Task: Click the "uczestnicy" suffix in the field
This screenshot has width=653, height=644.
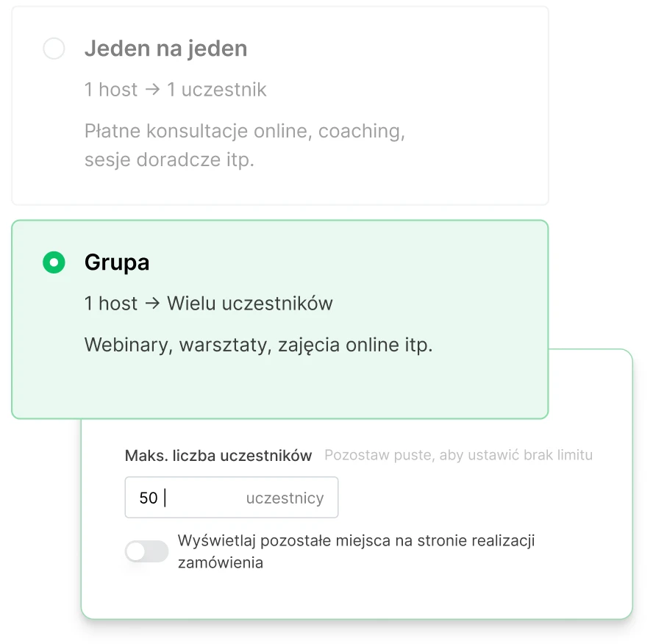Action: (285, 498)
